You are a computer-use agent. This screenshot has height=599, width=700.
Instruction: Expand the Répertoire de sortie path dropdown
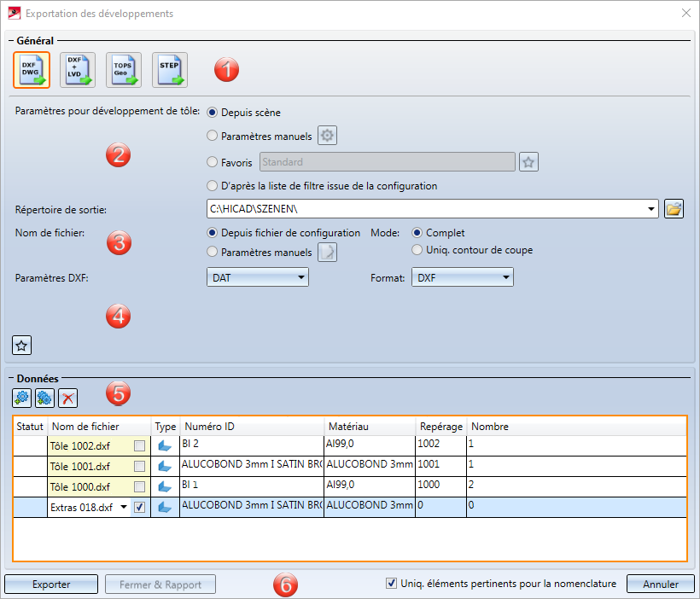(652, 209)
